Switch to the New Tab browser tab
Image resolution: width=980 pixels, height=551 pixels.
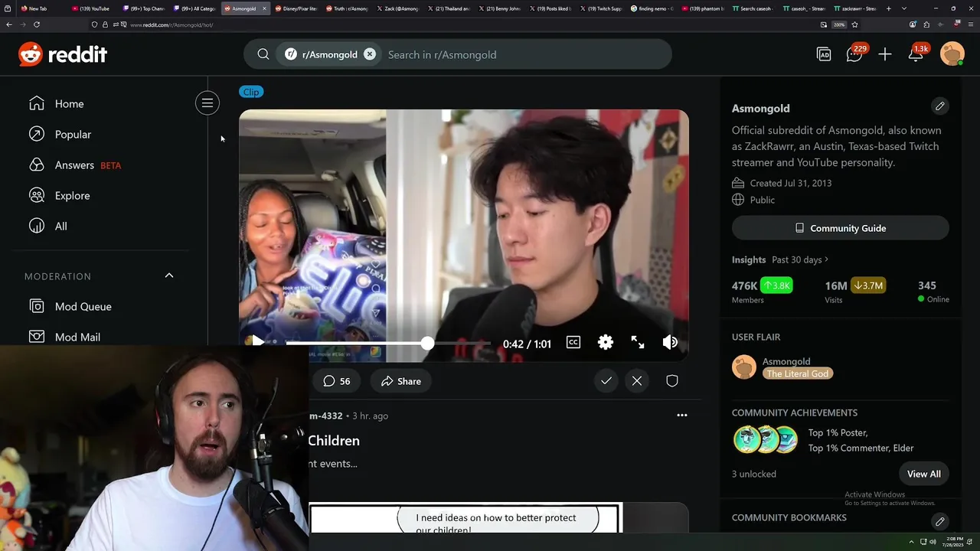(x=34, y=8)
